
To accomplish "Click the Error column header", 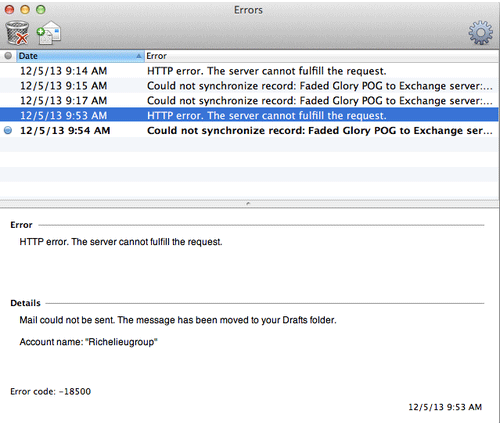I will coord(322,56).
